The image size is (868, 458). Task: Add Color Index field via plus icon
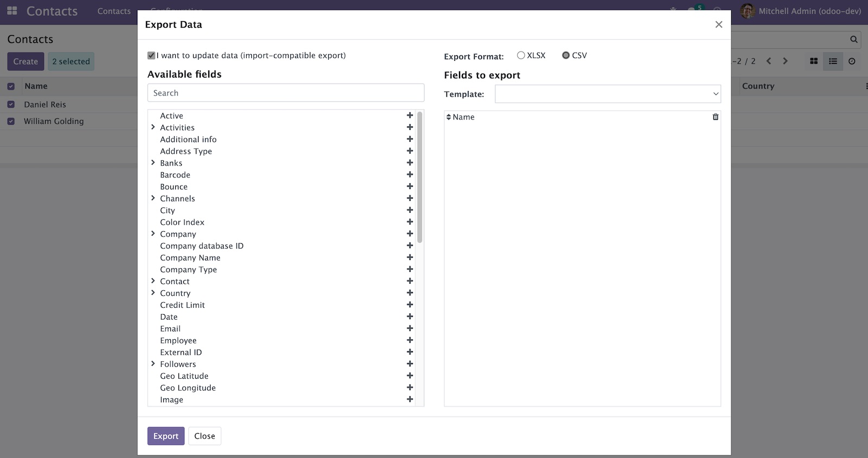[x=410, y=222]
